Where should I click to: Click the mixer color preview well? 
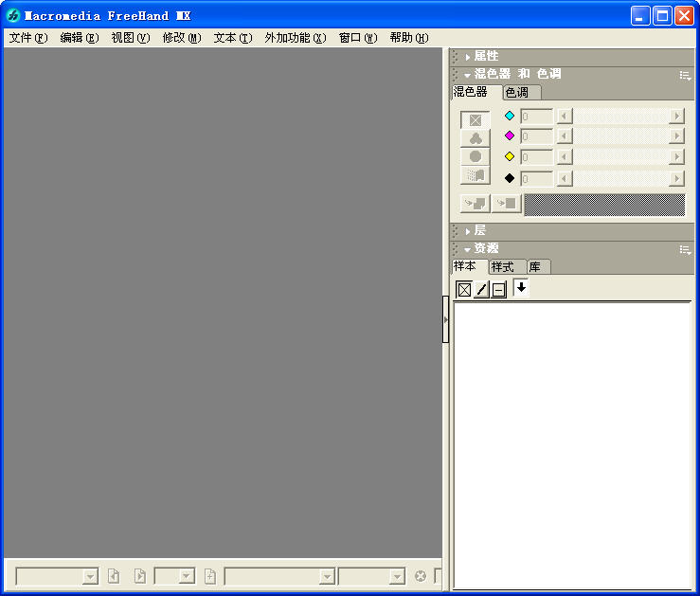[604, 205]
